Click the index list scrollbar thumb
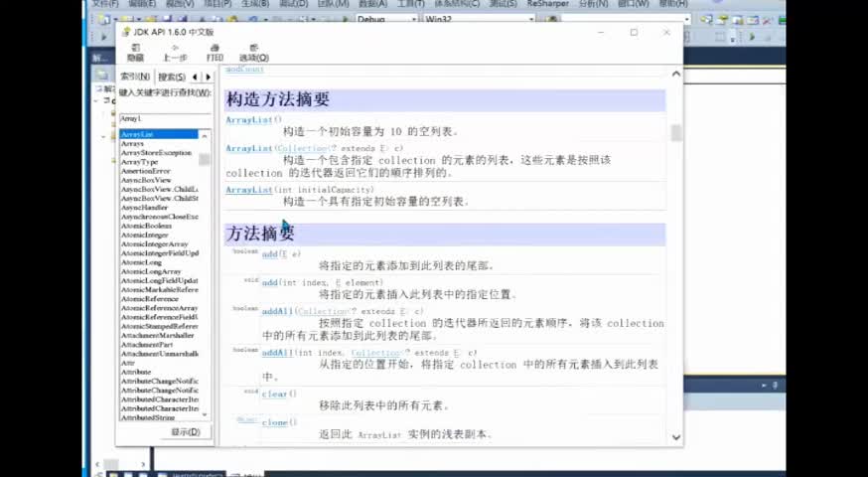 [205, 159]
